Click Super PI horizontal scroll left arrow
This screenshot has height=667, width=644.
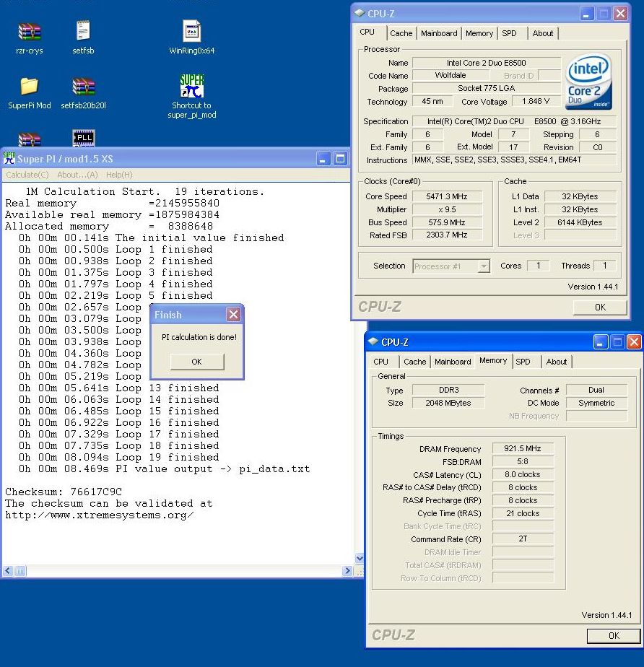coord(8,570)
